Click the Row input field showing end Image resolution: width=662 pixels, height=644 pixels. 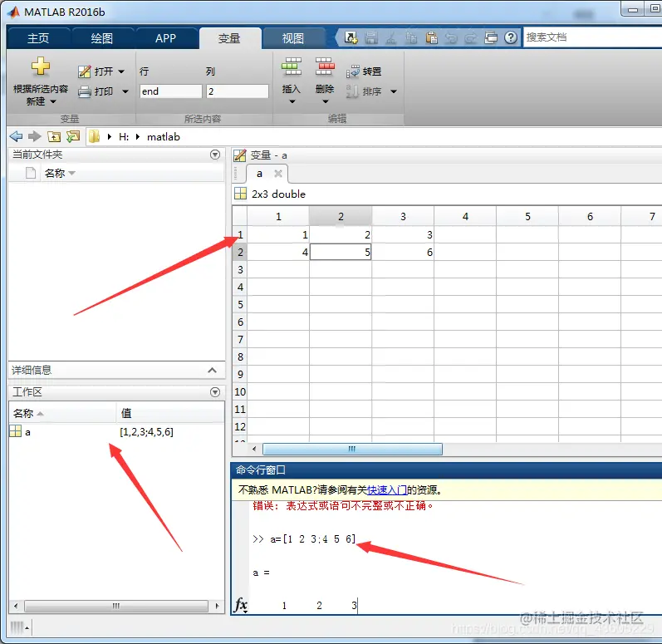171,91
